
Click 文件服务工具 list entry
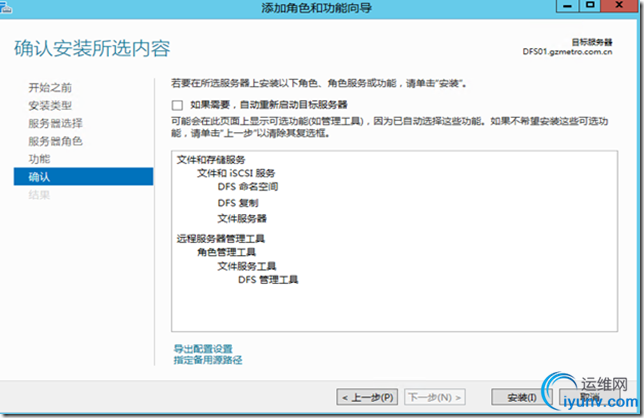click(x=247, y=266)
